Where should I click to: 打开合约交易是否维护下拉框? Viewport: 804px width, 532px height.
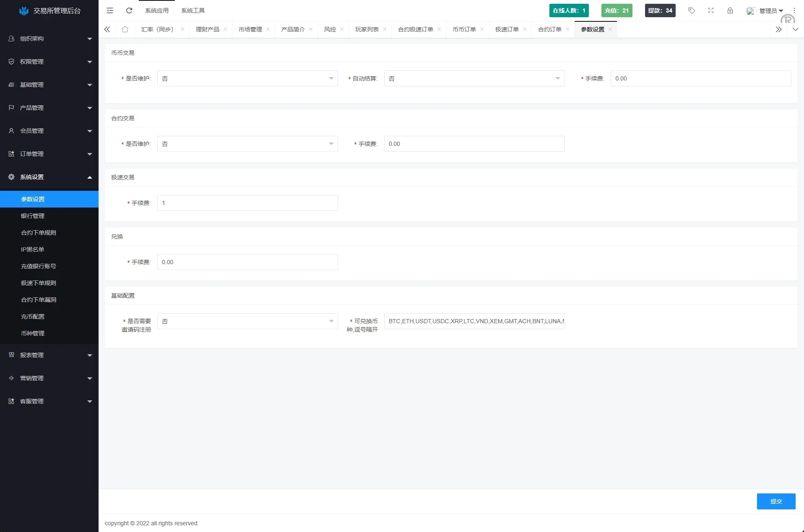coord(247,144)
